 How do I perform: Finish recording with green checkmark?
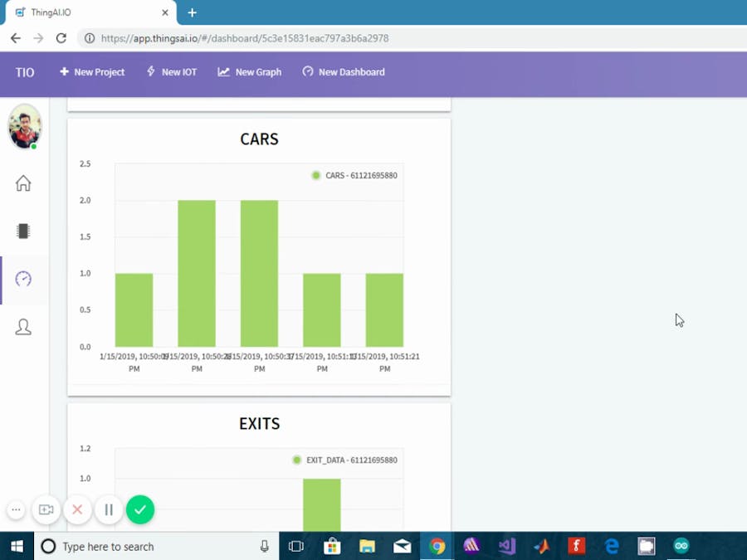[x=140, y=509]
